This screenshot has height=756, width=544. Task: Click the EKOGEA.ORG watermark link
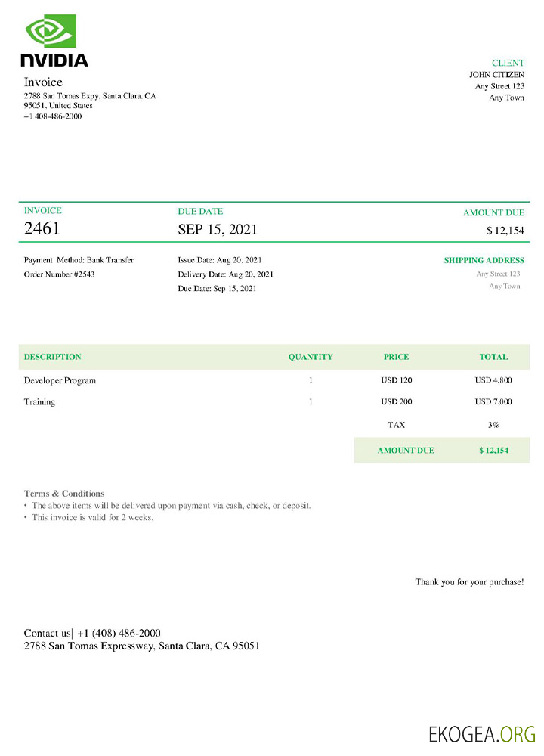pyautogui.click(x=482, y=733)
